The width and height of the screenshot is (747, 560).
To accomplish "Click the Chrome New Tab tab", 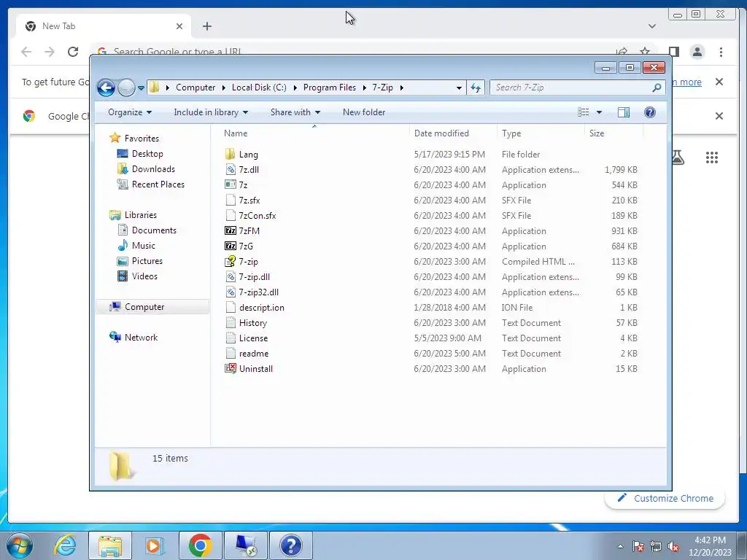I will [103, 26].
